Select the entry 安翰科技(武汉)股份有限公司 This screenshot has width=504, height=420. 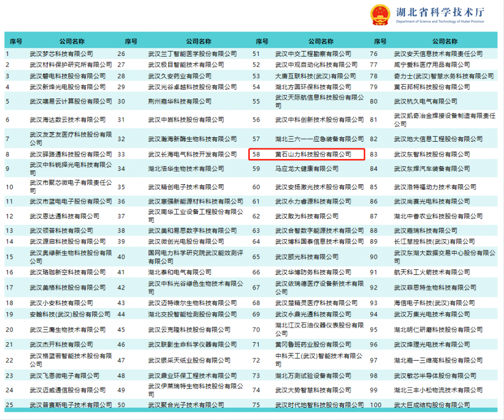click(x=70, y=314)
